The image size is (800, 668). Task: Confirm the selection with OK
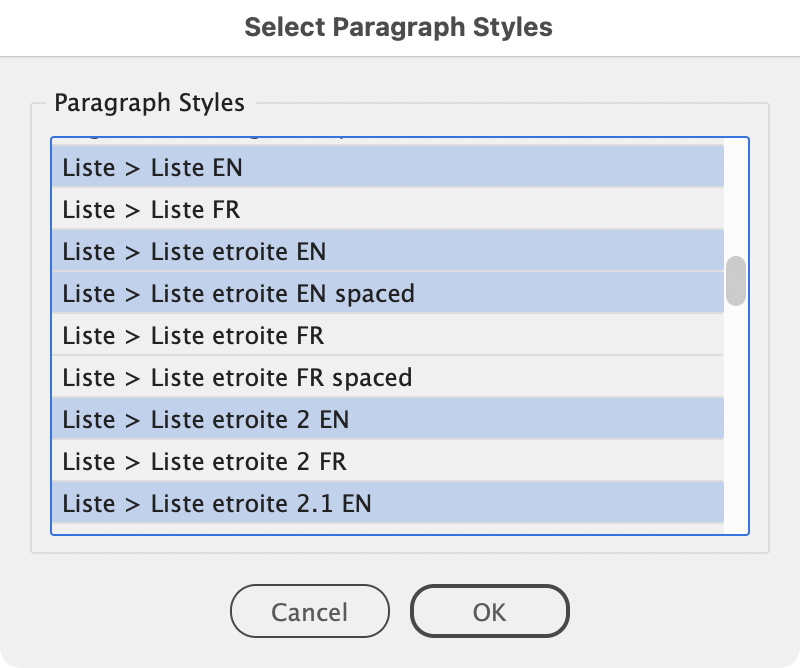coord(489,611)
